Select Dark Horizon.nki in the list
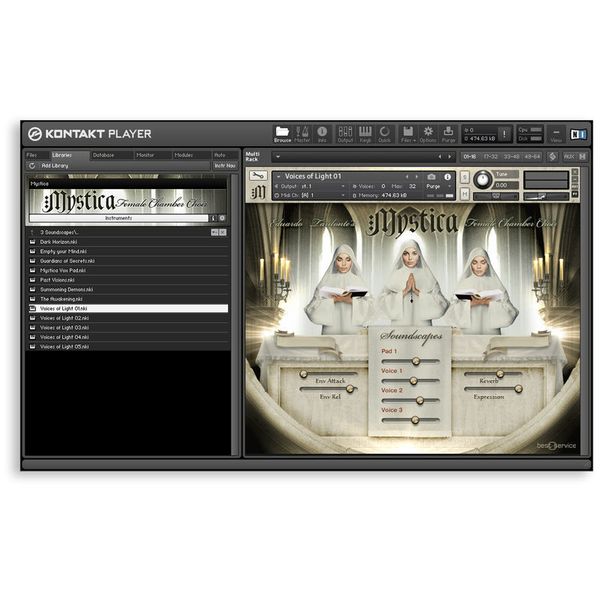This screenshot has height=600, width=600. 62,241
